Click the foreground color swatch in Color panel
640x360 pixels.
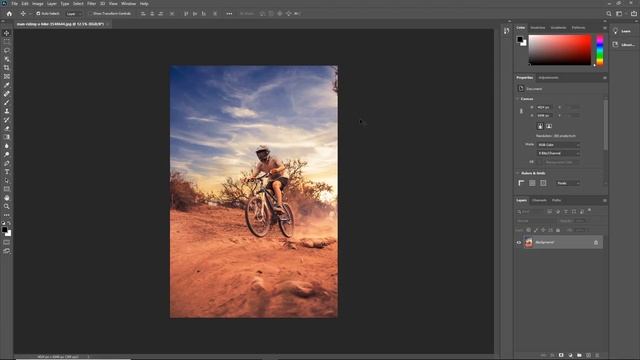[x=520, y=40]
